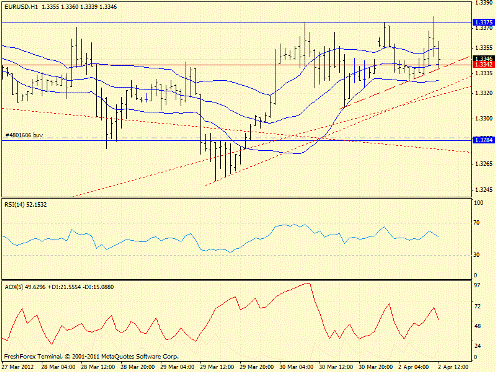Click the 1.3355 value on price axis
Viewport: 496px width, 372px height.
point(484,47)
